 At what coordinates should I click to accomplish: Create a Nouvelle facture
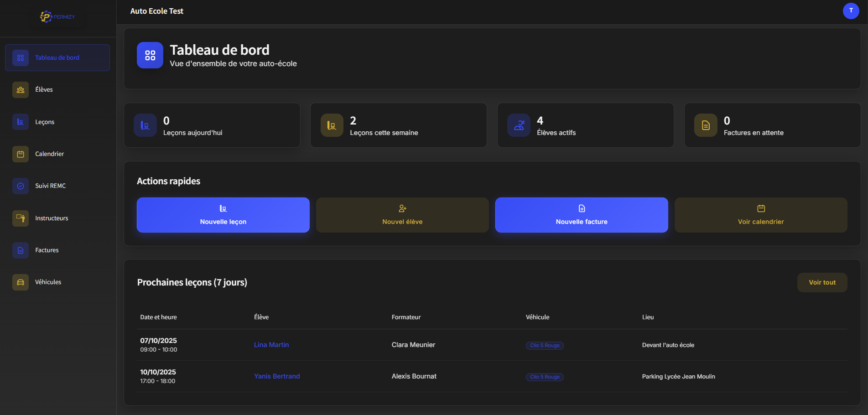pyautogui.click(x=582, y=215)
